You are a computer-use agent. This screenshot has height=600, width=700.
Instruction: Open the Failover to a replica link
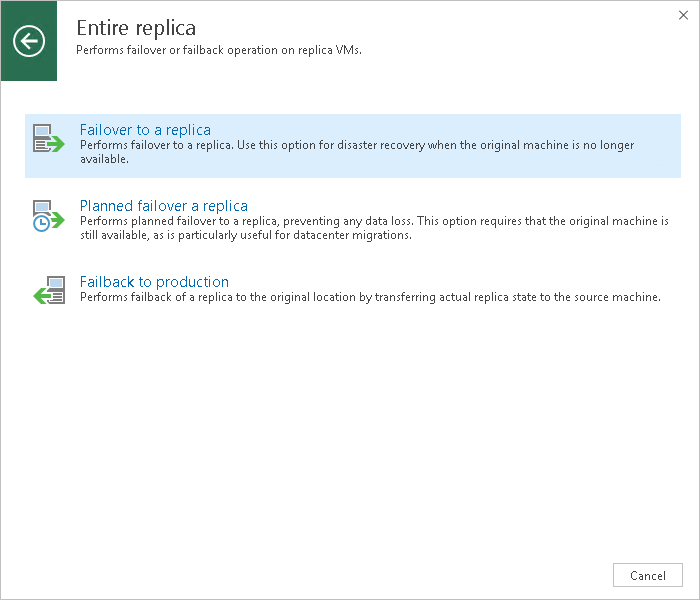click(145, 130)
